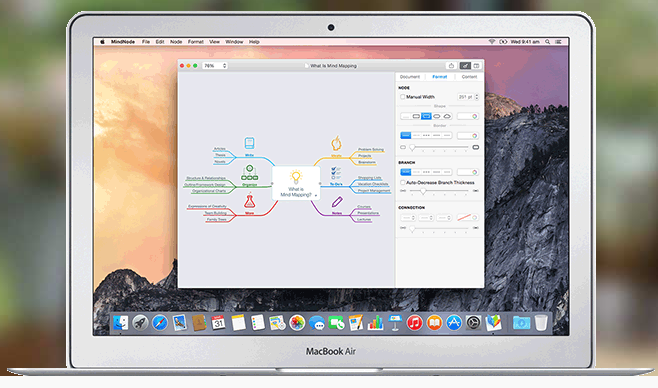Open the Format menu
The height and width of the screenshot is (388, 658).
coord(196,42)
